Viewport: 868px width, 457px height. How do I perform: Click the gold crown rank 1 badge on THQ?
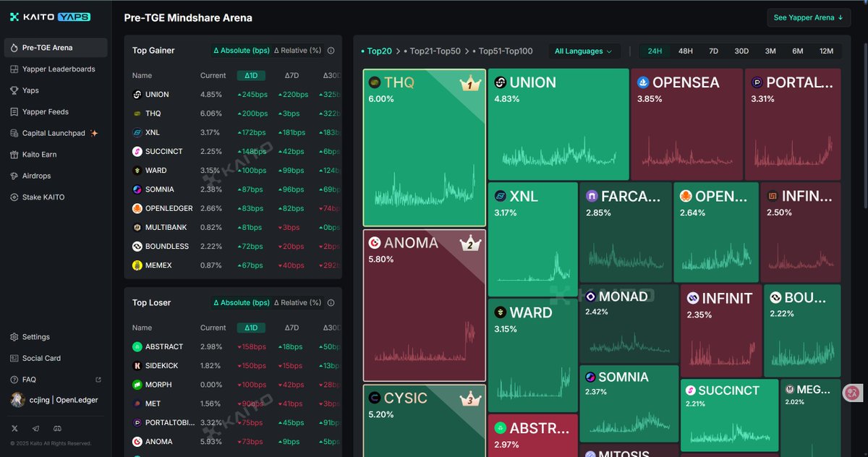(x=470, y=84)
